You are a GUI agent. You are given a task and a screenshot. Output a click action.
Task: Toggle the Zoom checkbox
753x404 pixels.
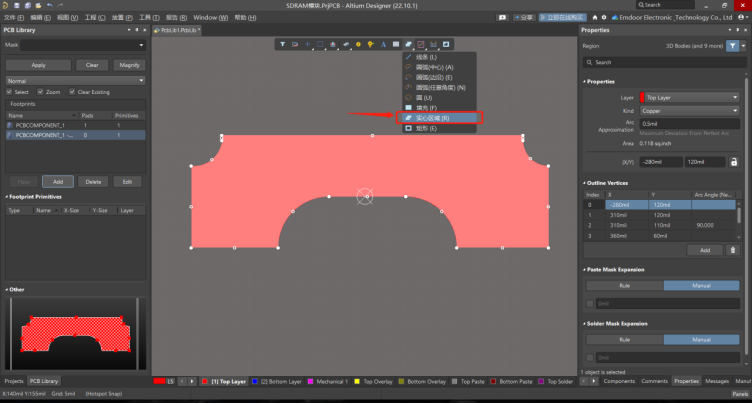[x=41, y=92]
